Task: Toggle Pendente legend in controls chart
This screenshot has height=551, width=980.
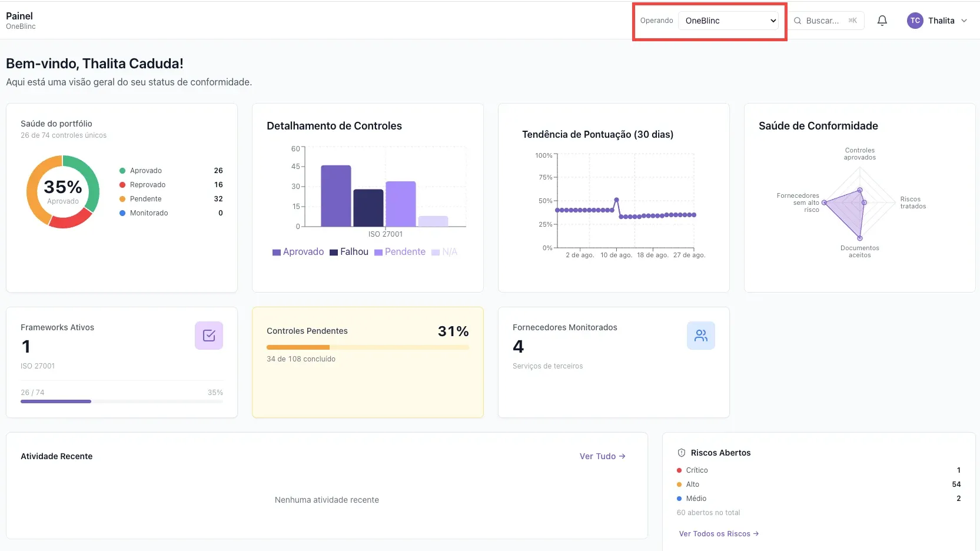Action: [x=400, y=252]
